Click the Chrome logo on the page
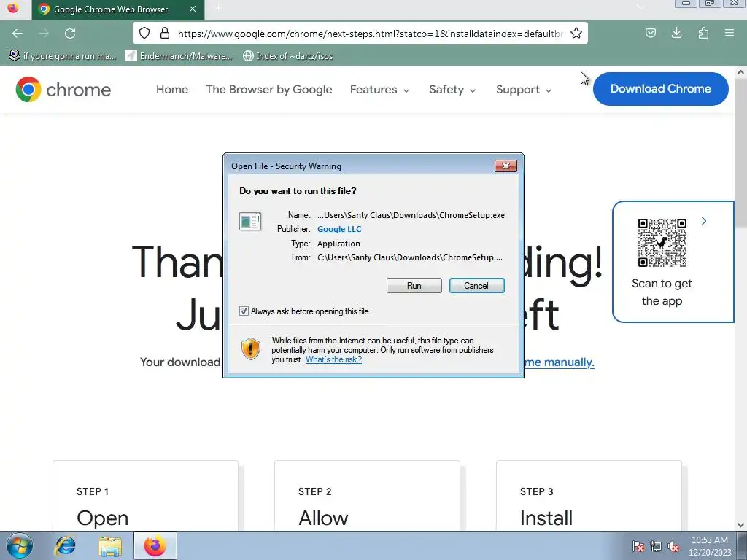This screenshot has height=560, width=747. point(63,90)
